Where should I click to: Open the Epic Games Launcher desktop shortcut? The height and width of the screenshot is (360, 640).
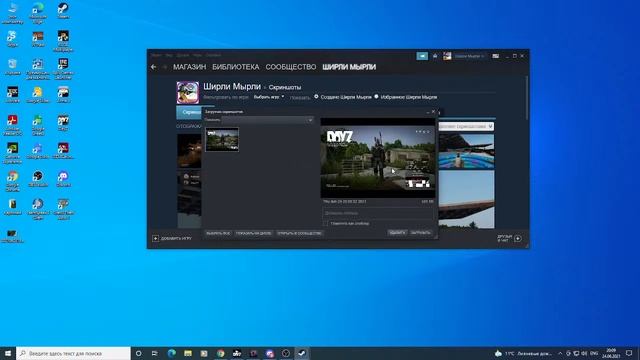pos(63,69)
